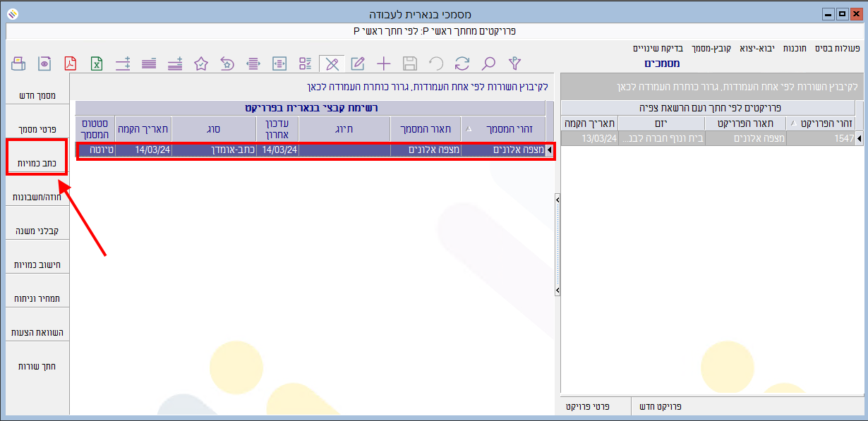868x421 pixels.
Task: Open the קובץ-מסמך menu
Action: (711, 49)
